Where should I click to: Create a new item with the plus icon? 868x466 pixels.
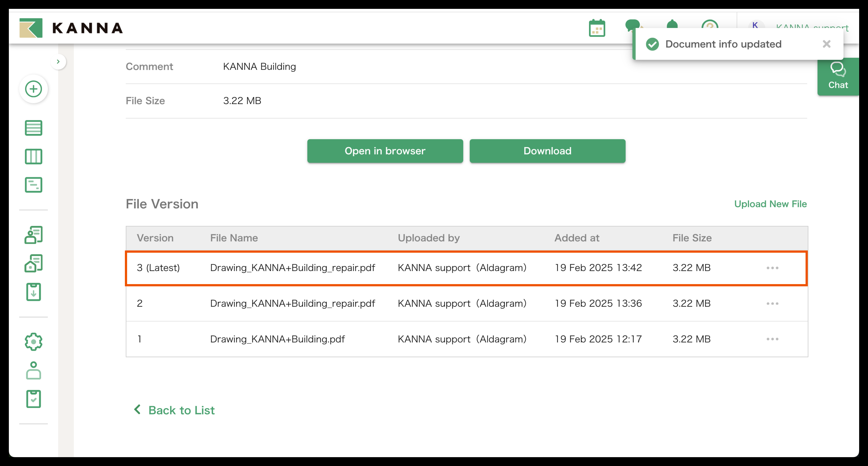point(33,89)
